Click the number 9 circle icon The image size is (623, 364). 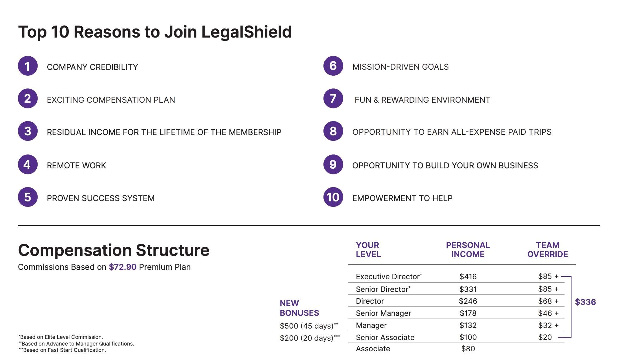pos(333,165)
